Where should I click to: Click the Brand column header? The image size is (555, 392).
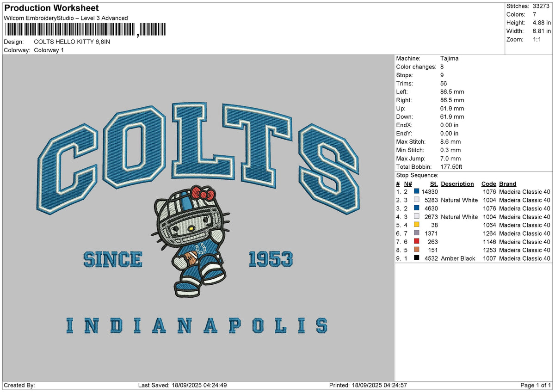point(508,184)
